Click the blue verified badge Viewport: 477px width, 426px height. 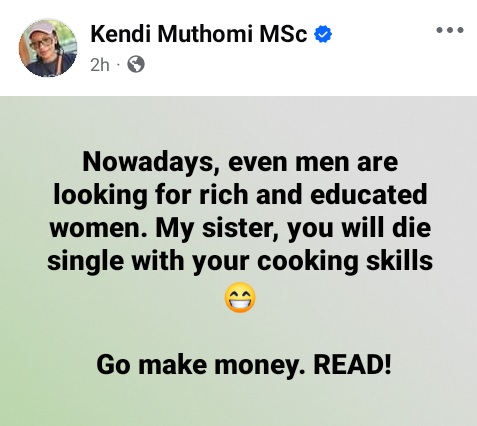(x=323, y=34)
